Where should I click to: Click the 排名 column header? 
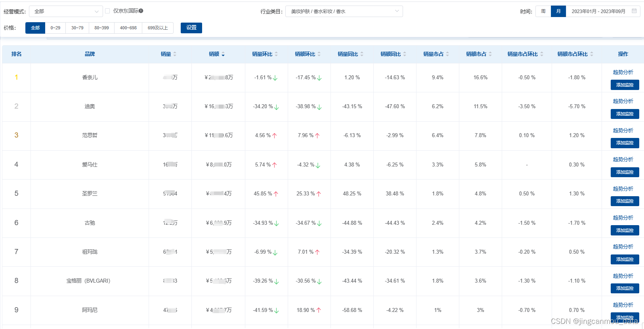[16, 54]
